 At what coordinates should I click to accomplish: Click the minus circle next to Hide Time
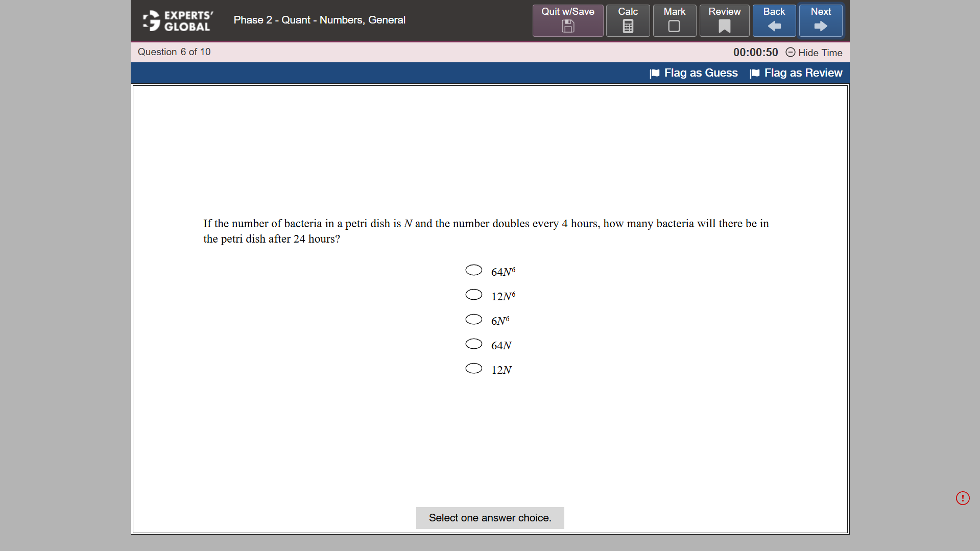click(x=790, y=53)
